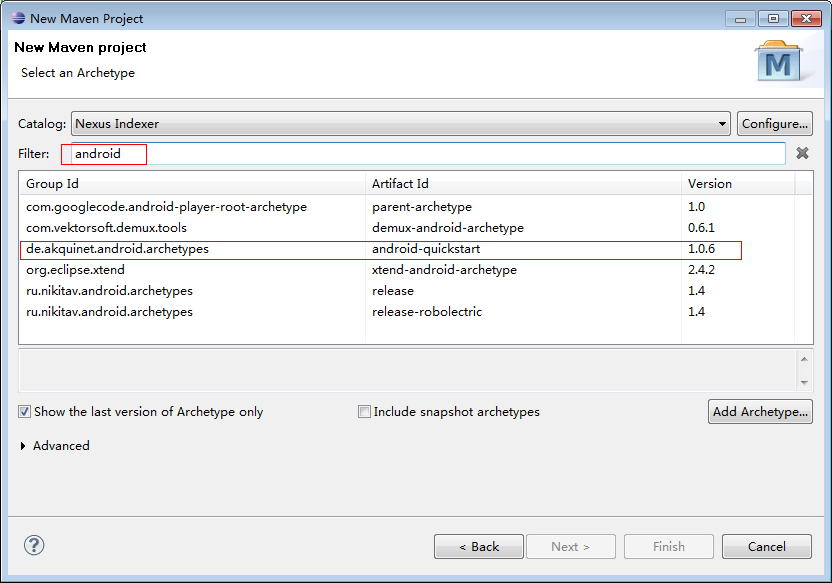Screen dimensions: 832x583
Task: Sort by Group Id column header
Action: 192,184
